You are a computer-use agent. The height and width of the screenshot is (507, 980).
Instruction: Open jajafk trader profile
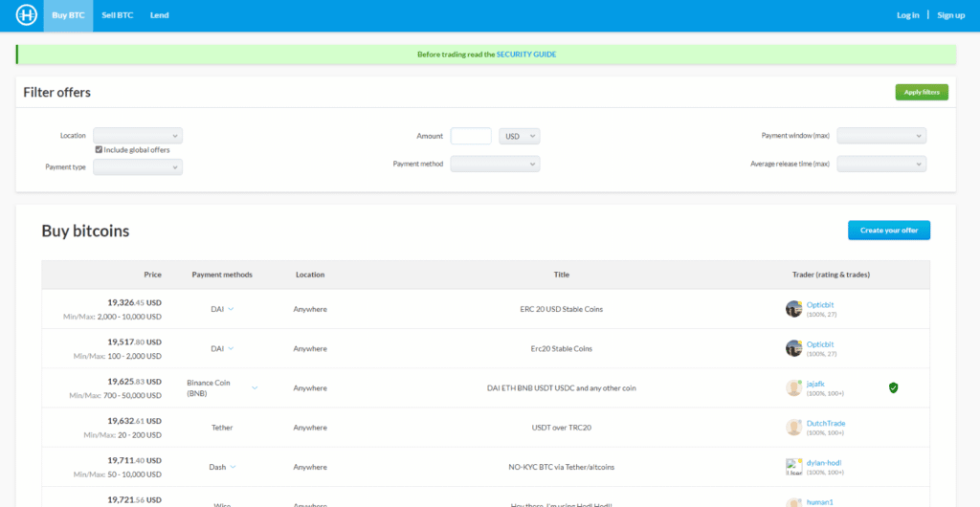click(x=815, y=384)
